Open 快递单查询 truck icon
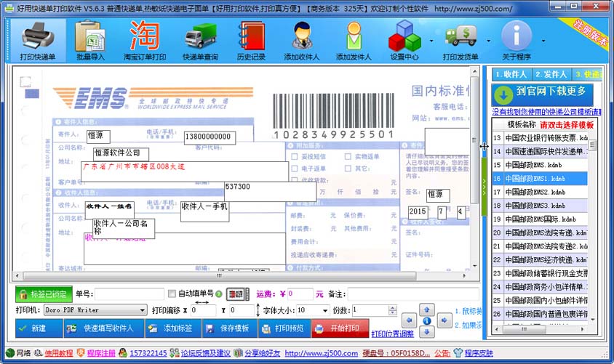 (x=200, y=41)
